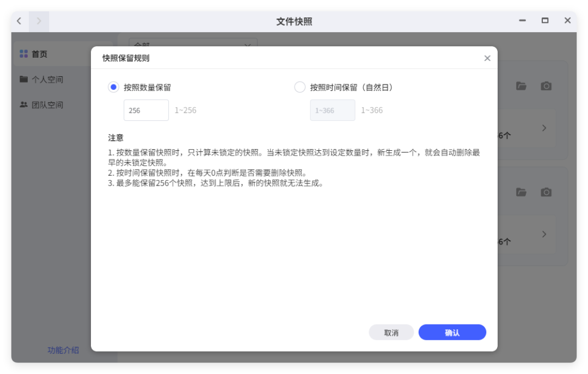The image size is (588, 374).
Task: Close the 文件快照 window
Action: click(x=567, y=21)
